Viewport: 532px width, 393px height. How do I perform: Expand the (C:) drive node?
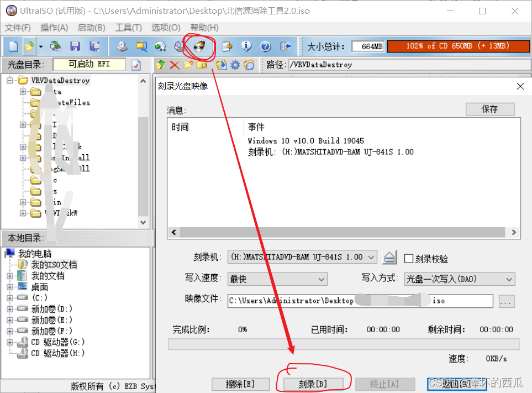pos(10,298)
